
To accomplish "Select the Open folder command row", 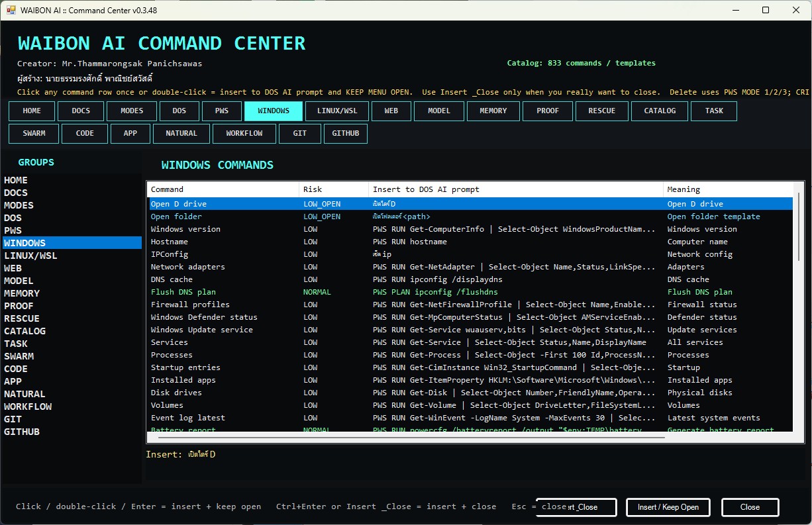I will click(x=470, y=216).
